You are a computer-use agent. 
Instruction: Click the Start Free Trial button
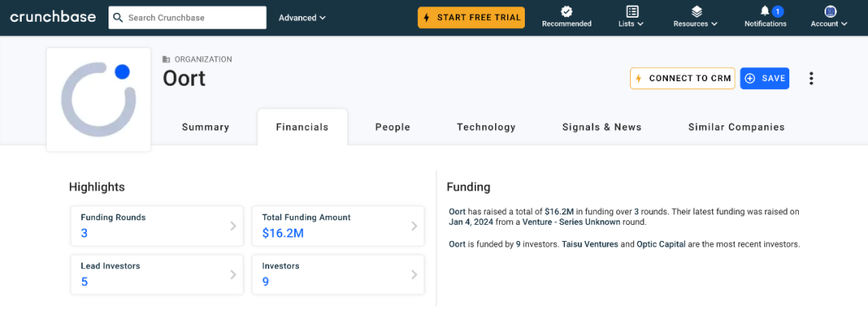(x=471, y=18)
